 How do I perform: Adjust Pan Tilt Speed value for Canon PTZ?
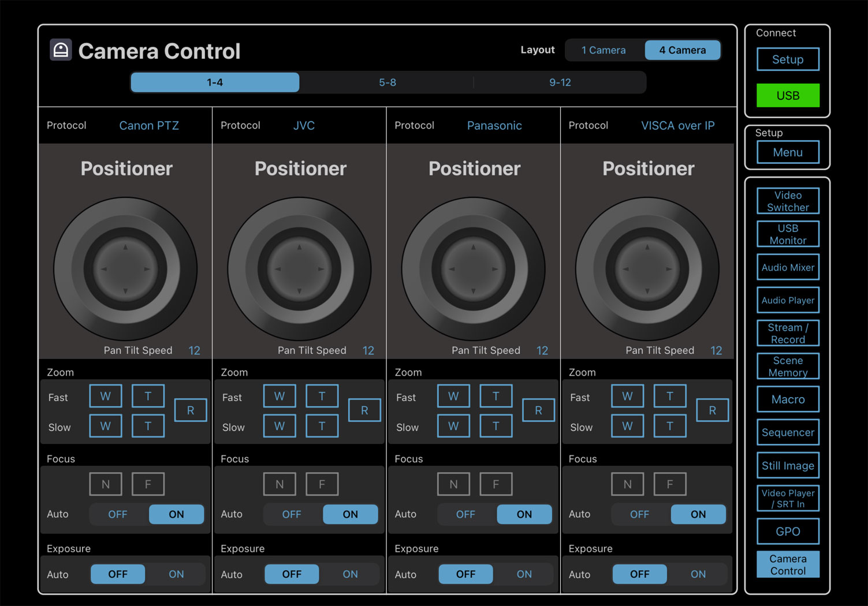click(x=194, y=350)
